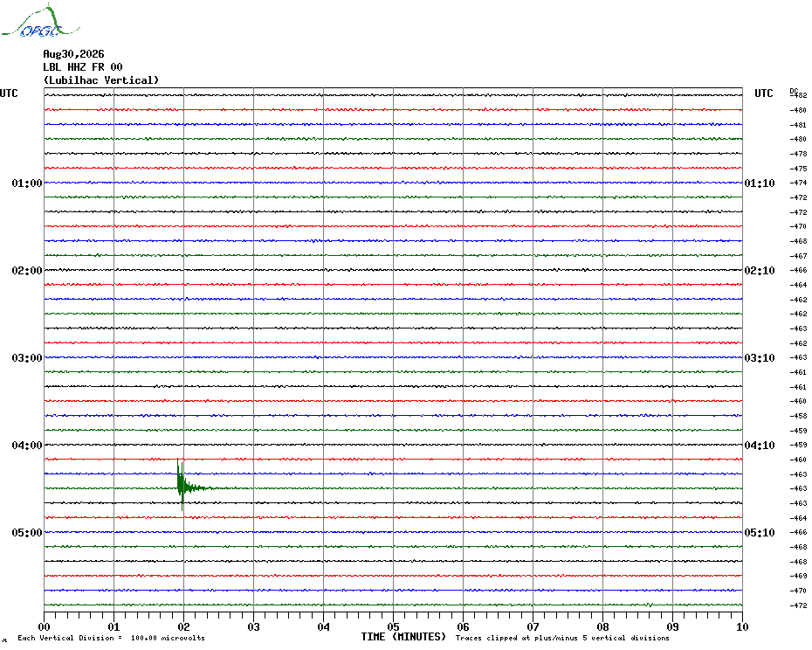This screenshot has height=650, width=812.
Task: Click the DC offset value '-478'
Action: (798, 154)
